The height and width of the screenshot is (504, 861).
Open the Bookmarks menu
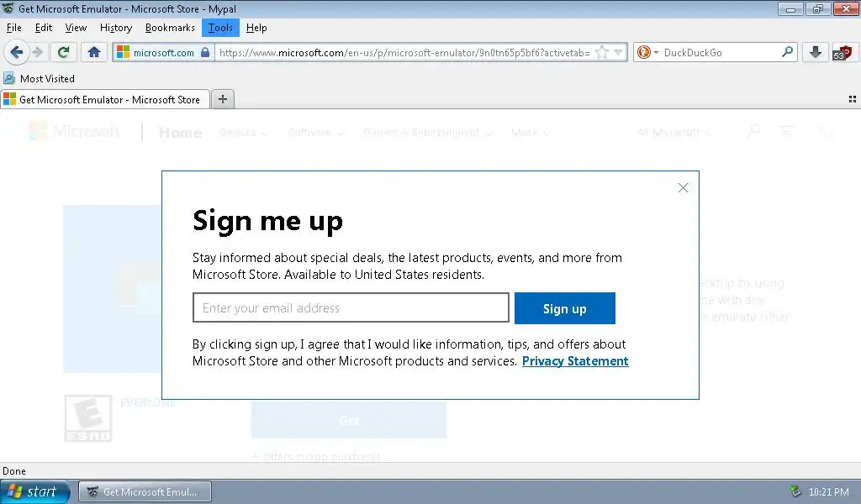[x=170, y=28]
